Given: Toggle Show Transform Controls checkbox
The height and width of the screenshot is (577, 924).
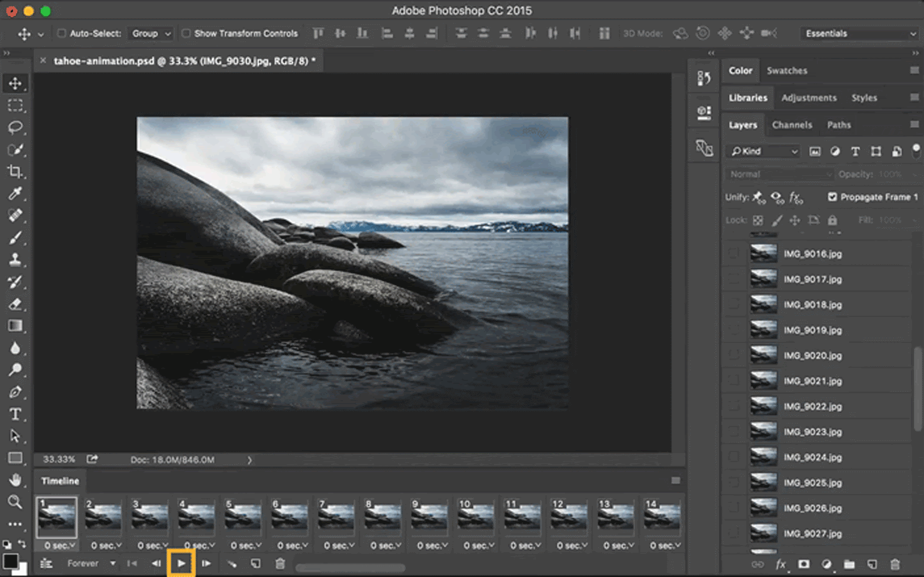Looking at the screenshot, I should pyautogui.click(x=186, y=33).
